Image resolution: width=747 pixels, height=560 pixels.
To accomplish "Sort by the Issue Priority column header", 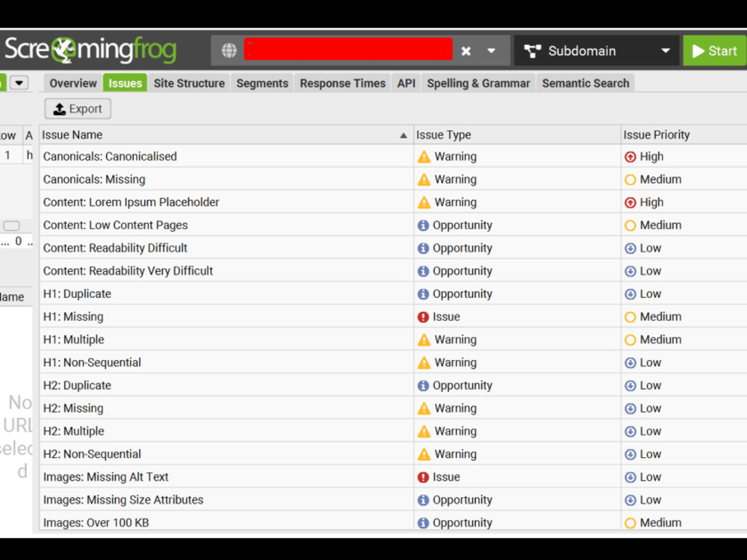I will tap(684, 134).
